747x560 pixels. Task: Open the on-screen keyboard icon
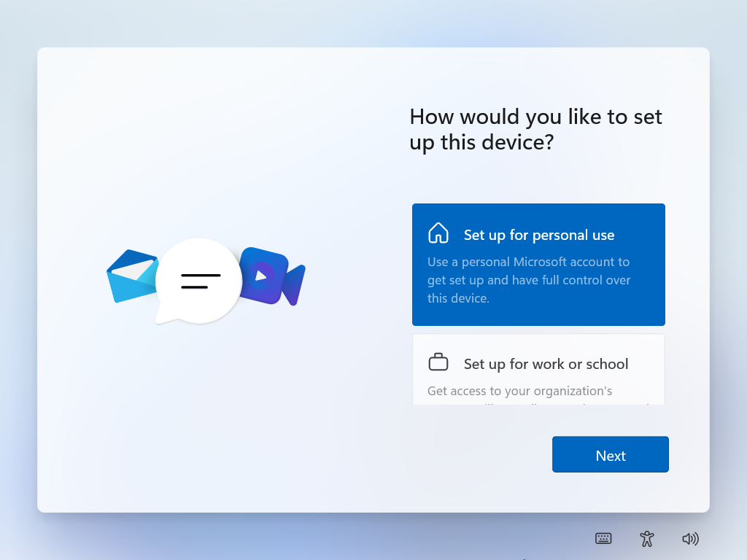(x=603, y=539)
